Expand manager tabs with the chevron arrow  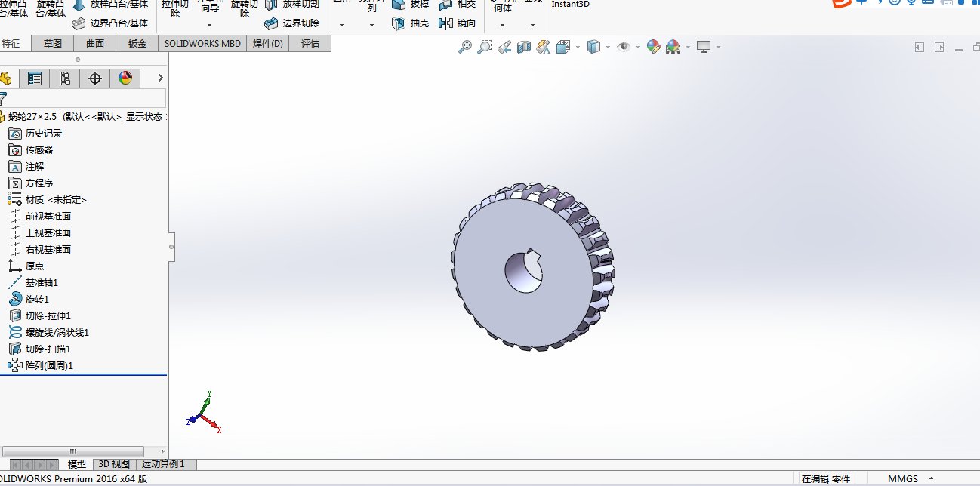(160, 78)
